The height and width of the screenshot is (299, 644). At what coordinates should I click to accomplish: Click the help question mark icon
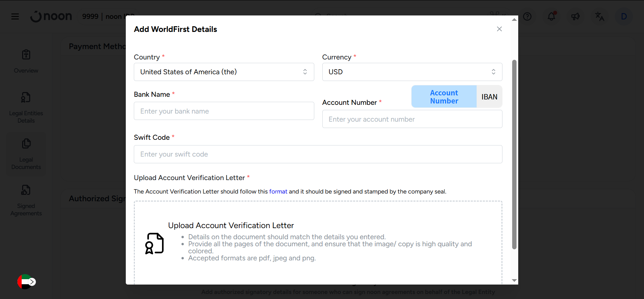tap(527, 16)
